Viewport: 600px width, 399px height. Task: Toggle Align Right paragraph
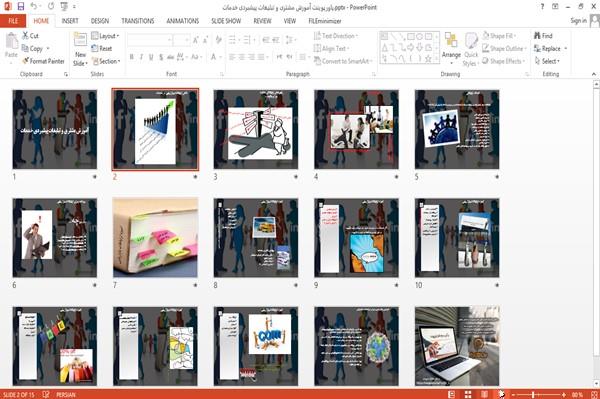point(251,57)
